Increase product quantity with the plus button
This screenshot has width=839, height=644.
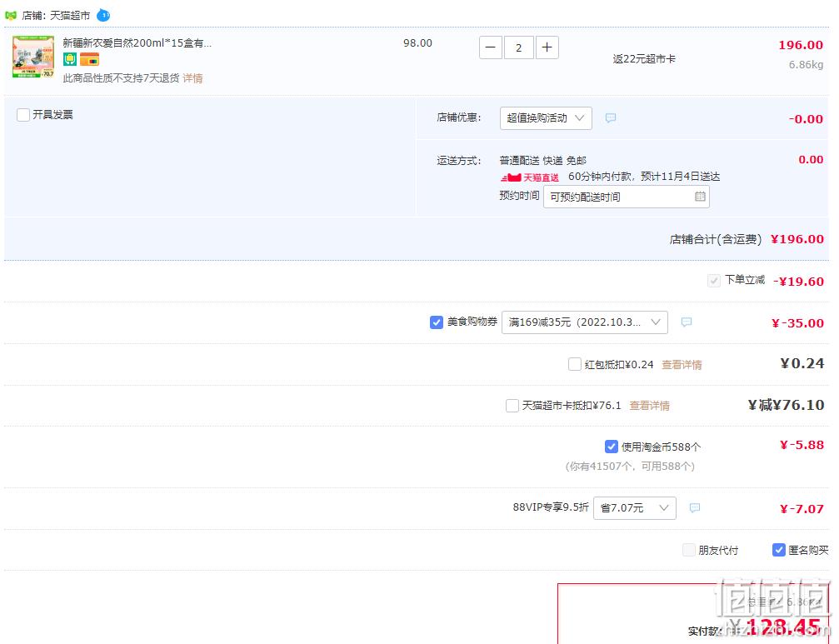[x=547, y=47]
